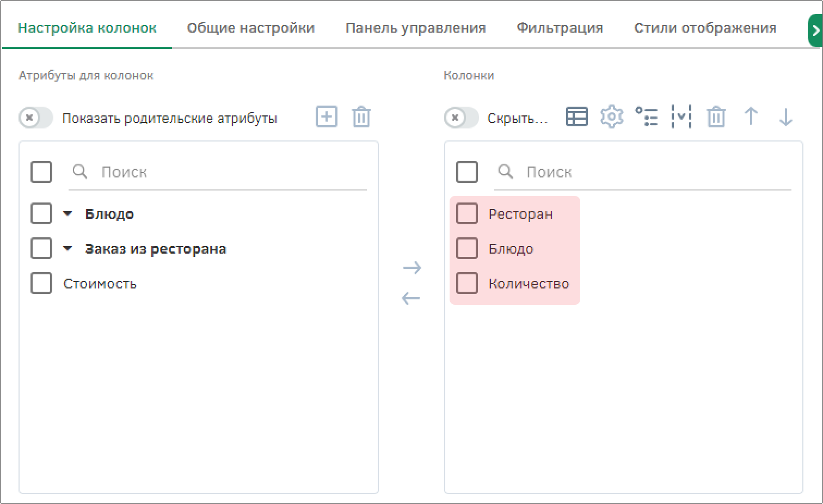Click the Заказ из ресторана tree label
The image size is (823, 504).
[156, 249]
